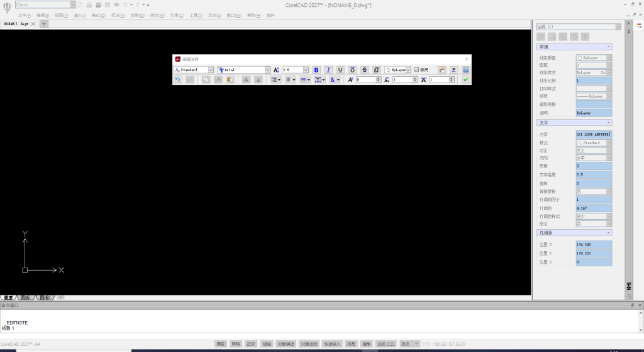644x352 pixels.
Task: Add a new drawing tab with plus button
Action: click(x=44, y=24)
